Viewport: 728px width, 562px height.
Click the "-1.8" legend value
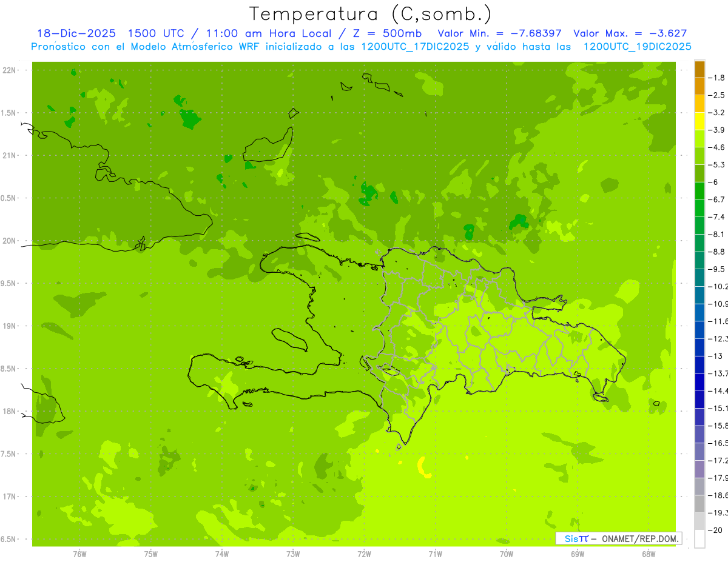[716, 78]
